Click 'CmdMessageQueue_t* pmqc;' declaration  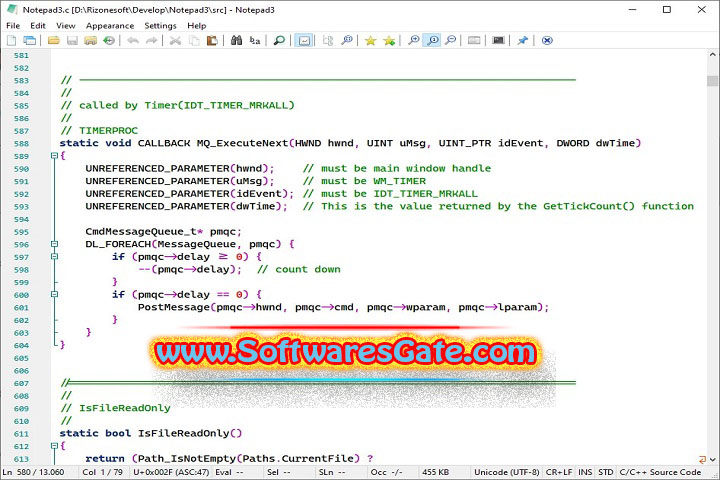163,232
